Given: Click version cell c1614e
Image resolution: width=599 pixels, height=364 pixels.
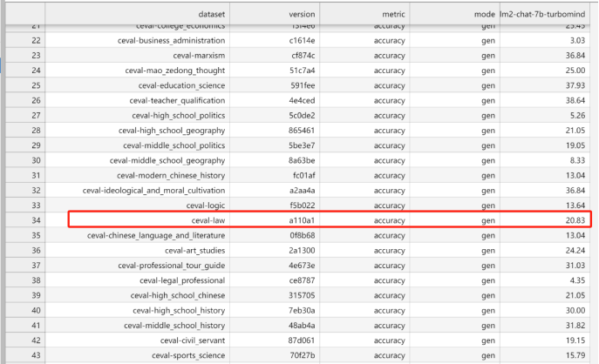Looking at the screenshot, I should [275, 40].
